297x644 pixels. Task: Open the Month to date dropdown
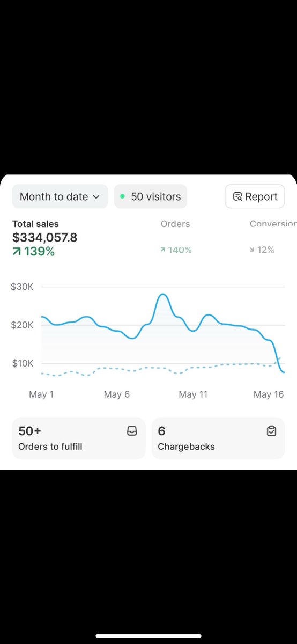[x=60, y=196]
